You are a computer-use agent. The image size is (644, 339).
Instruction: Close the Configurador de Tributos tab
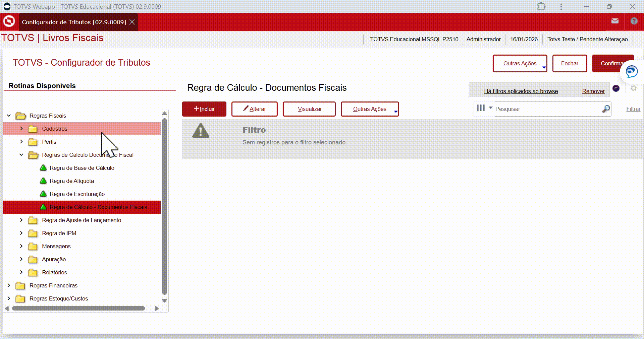click(x=132, y=22)
